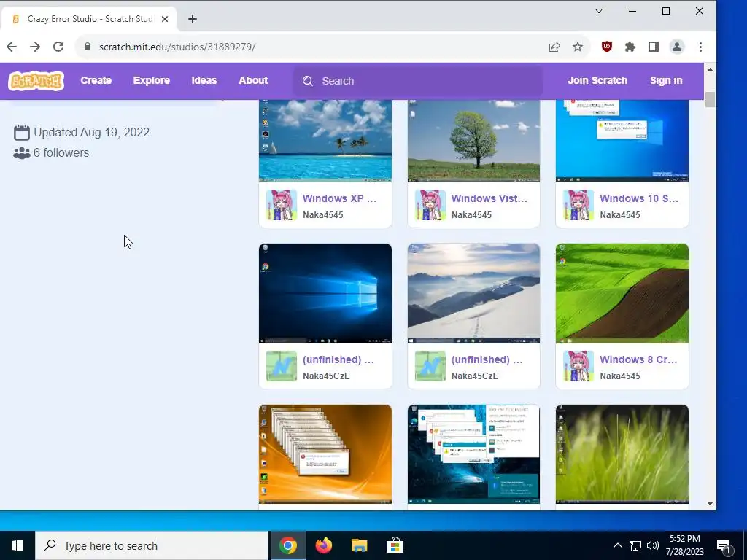Image resolution: width=747 pixels, height=560 pixels.
Task: Open the green field Windows 8 thumbnail
Action: coord(622,293)
